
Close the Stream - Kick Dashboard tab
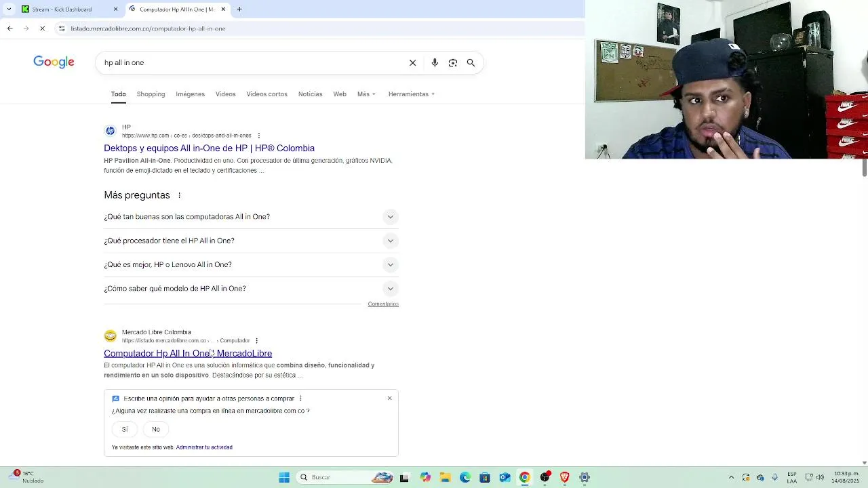(115, 9)
